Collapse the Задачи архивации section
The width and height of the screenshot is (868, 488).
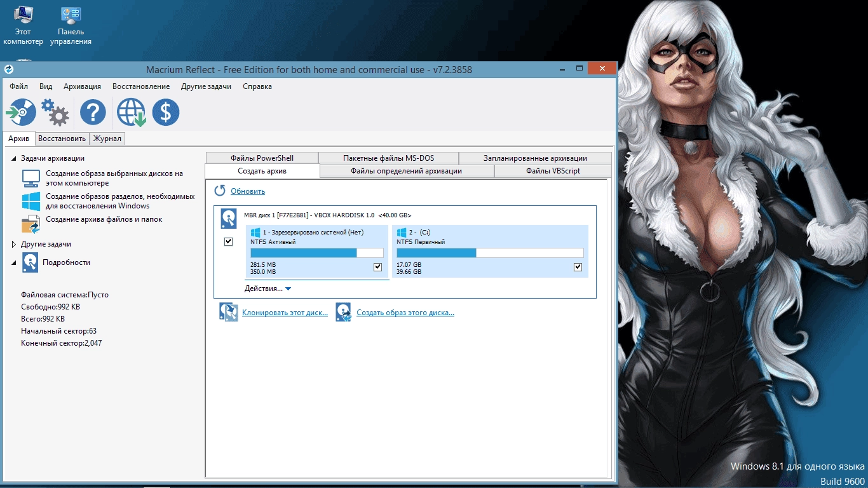pyautogui.click(x=14, y=159)
